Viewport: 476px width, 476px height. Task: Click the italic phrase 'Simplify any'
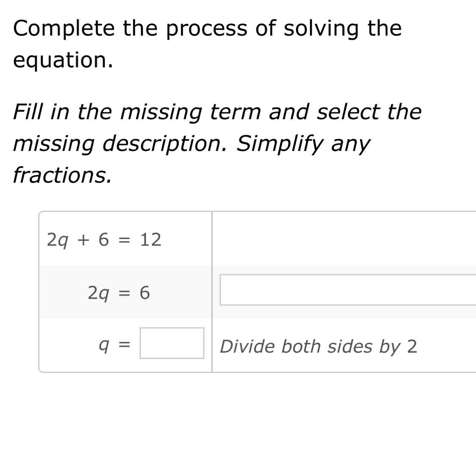(x=303, y=144)
